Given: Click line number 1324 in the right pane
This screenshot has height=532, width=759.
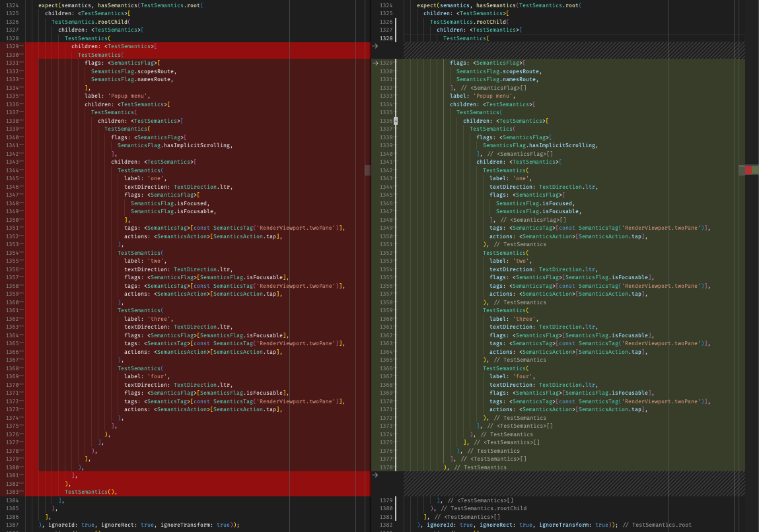Looking at the screenshot, I should click(386, 5).
